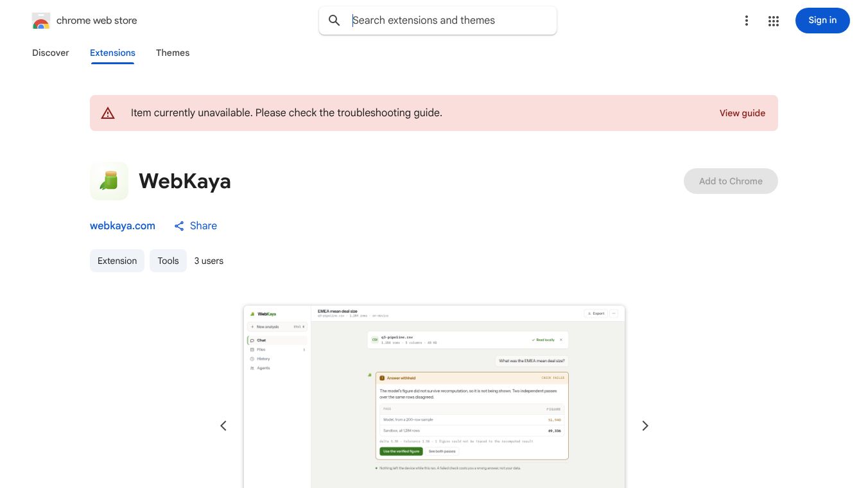Switch to the Discover tab
Viewport: 868px width, 488px height.
[x=51, y=53]
